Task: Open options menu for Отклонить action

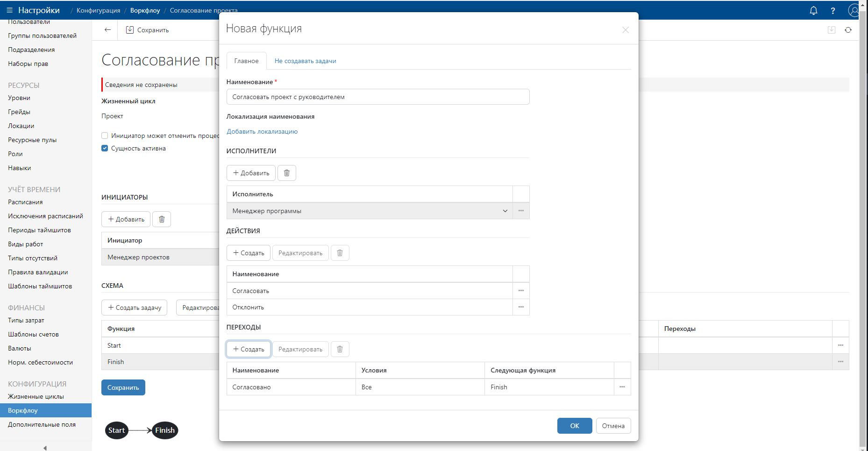Action: 521,307
